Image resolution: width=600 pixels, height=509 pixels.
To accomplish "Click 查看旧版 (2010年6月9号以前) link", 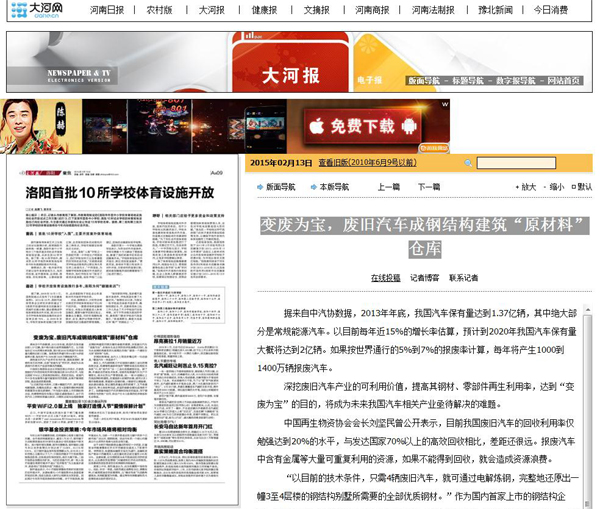I will (x=366, y=162).
